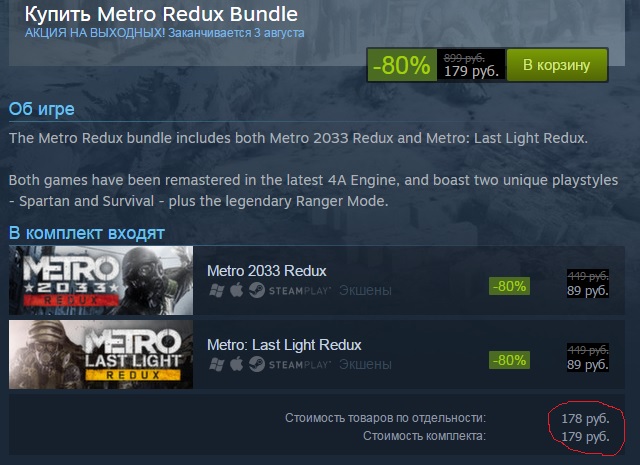Click Steam logo under Metro: Last Light Redux
The image size is (640, 465).
click(257, 364)
